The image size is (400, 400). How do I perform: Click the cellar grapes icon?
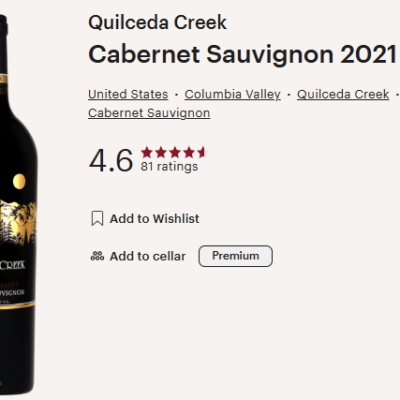pyautogui.click(x=97, y=256)
